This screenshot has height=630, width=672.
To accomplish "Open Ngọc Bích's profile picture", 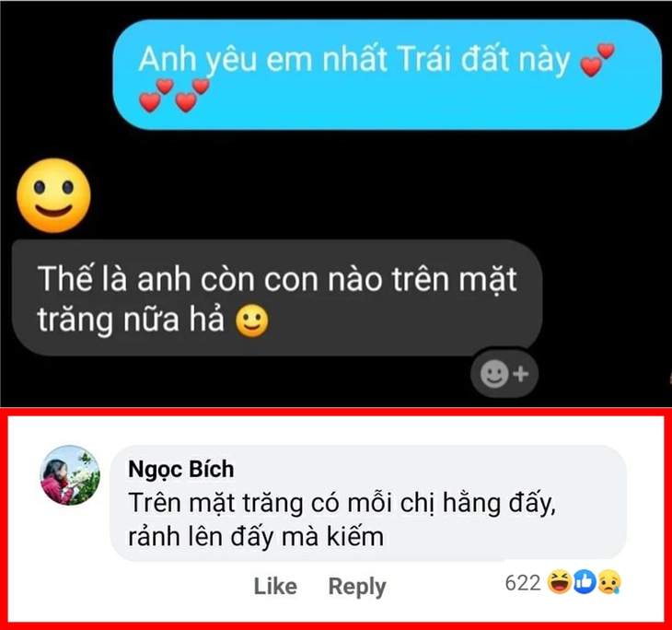I will [x=69, y=476].
